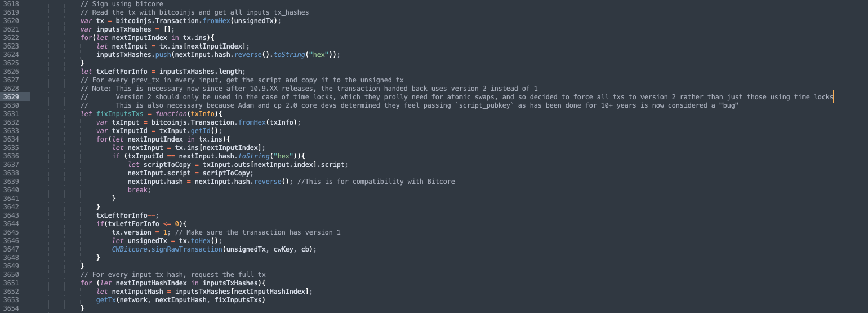Click line number 3631 in the gutter

pyautogui.click(x=11, y=114)
